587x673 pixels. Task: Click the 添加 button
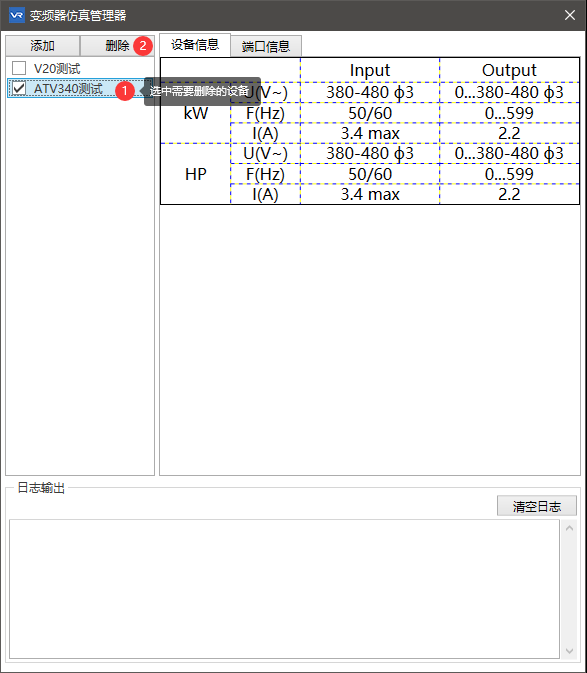point(42,45)
